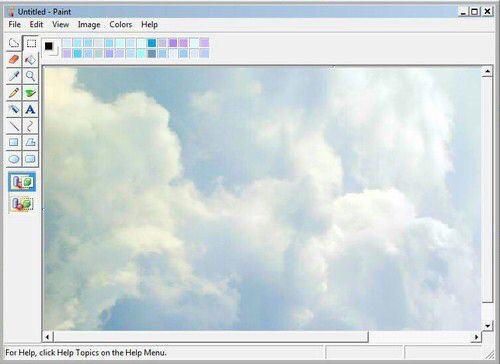Viewport: 500px width, 364px height.
Task: Enable opaque selection mode option
Action: click(22, 182)
